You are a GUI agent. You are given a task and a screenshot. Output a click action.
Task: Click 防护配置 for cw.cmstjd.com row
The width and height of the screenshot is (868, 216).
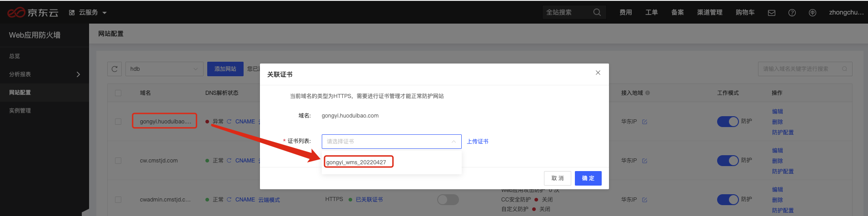(x=783, y=172)
